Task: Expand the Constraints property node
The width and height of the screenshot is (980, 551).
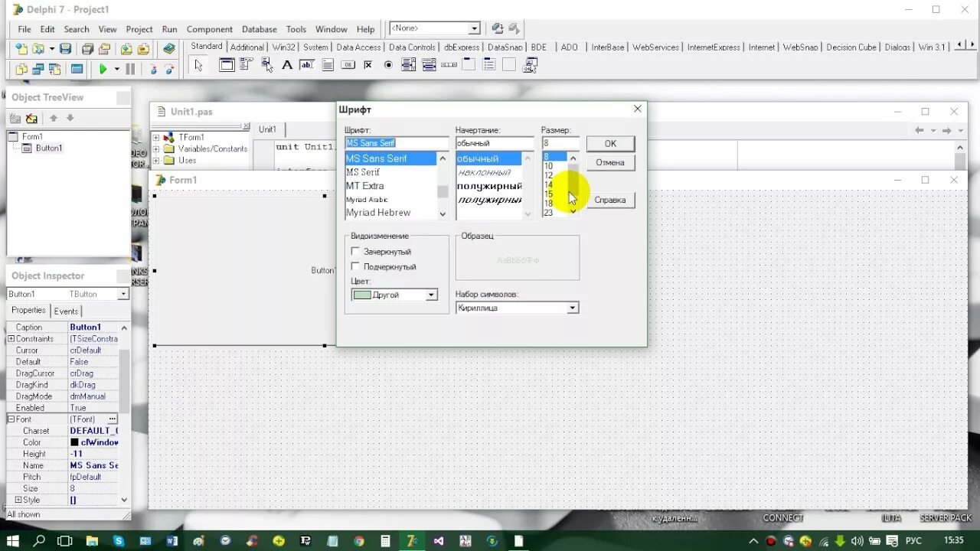Action: (11, 338)
